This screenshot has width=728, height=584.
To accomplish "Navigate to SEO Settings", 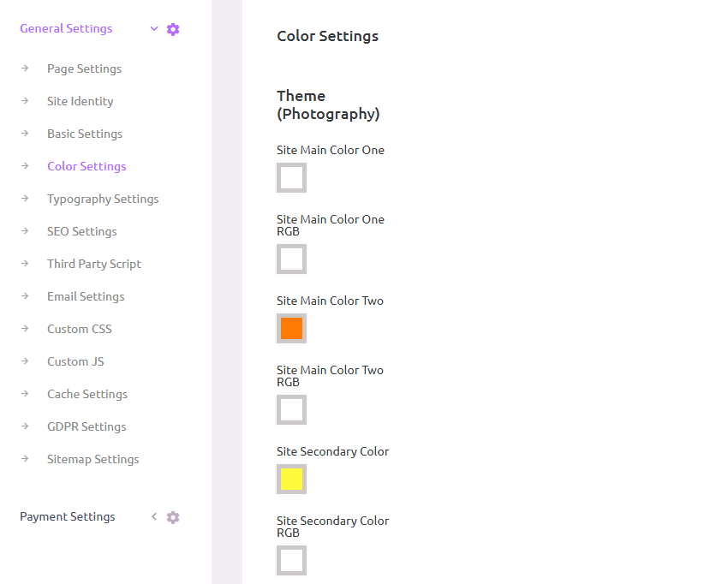I will (x=81, y=231).
